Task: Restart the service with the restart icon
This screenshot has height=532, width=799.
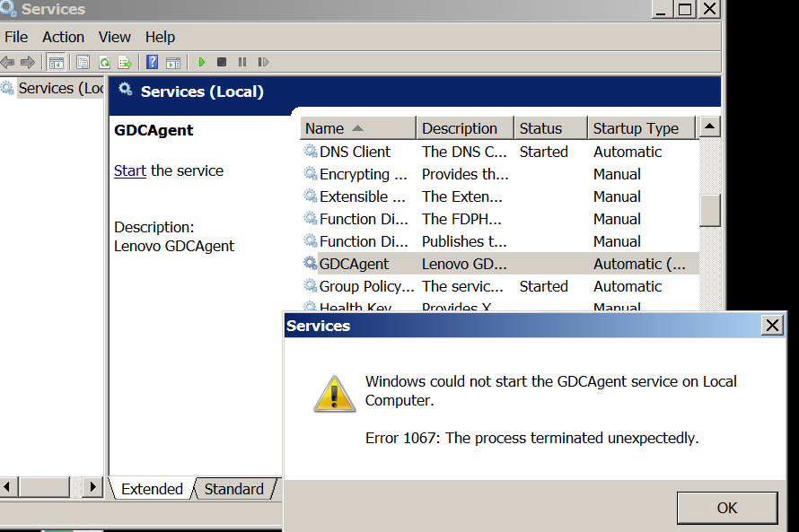Action: pyautogui.click(x=263, y=62)
